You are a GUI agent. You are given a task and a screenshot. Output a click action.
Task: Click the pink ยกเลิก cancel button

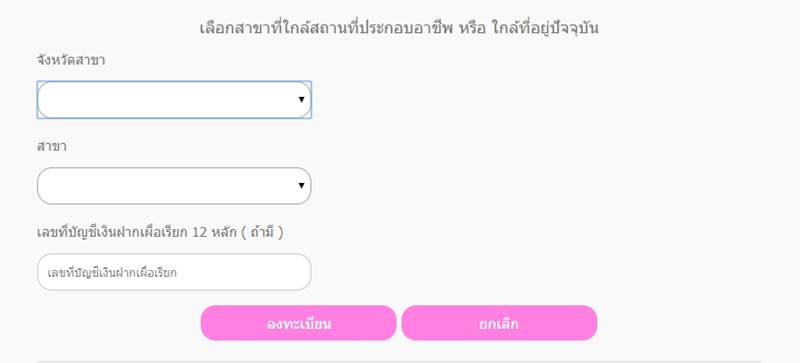[x=499, y=323]
